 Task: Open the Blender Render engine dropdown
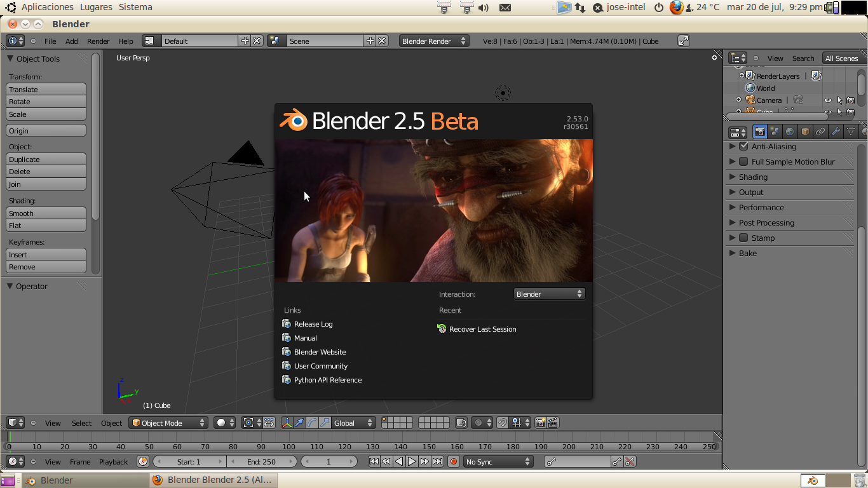click(x=435, y=41)
